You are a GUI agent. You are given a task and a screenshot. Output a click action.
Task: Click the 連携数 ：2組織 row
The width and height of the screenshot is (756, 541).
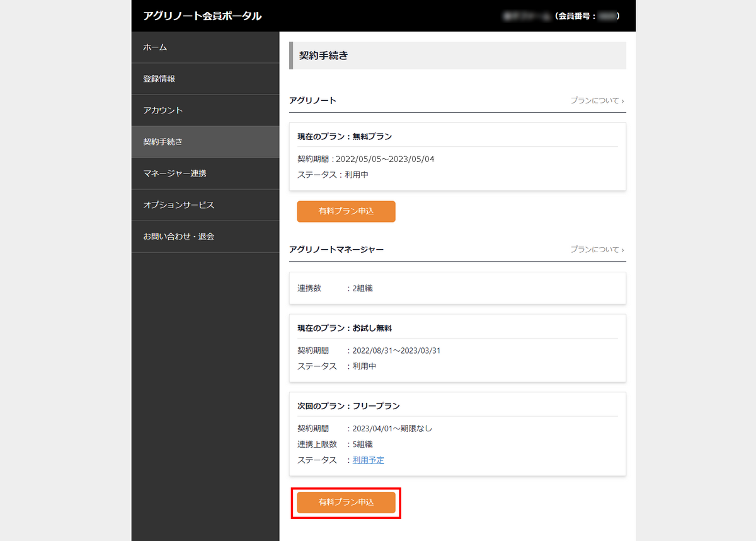(335, 288)
